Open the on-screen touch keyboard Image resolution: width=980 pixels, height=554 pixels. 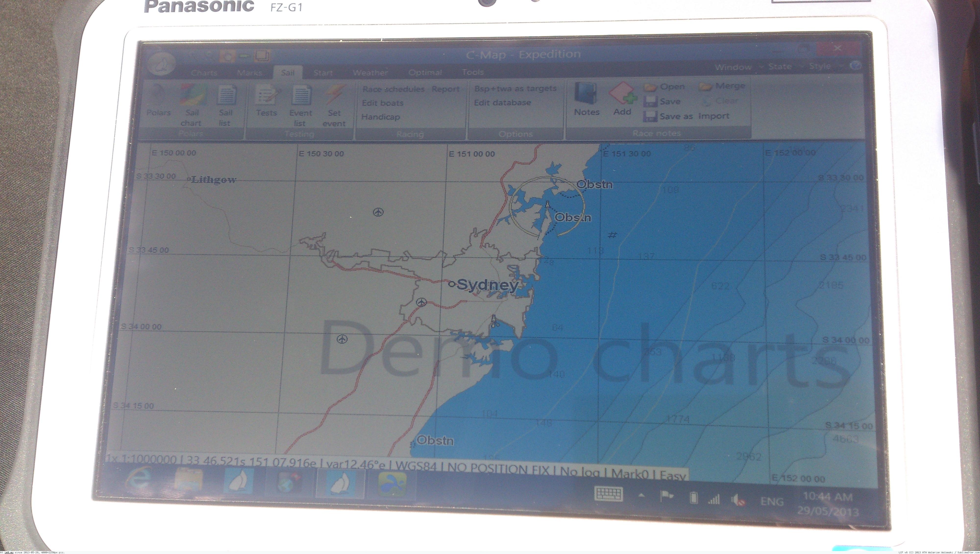point(609,494)
